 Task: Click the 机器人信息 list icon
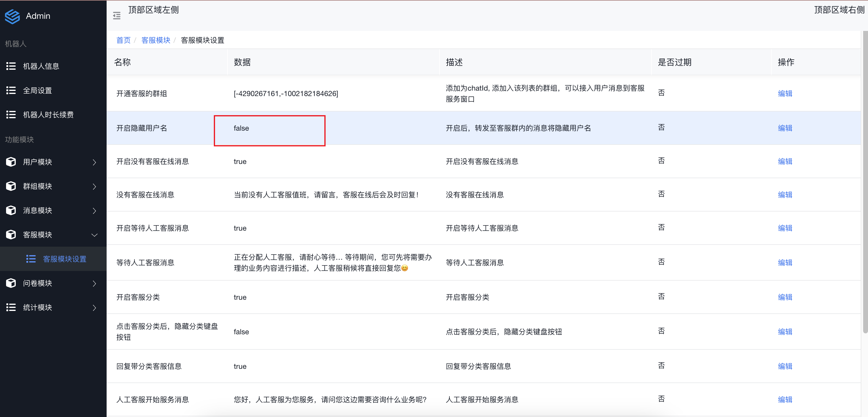coord(11,66)
